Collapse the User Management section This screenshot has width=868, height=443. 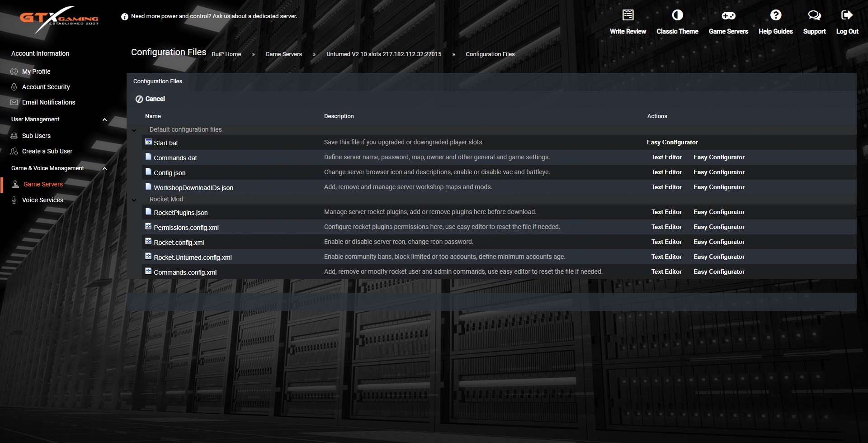104,120
